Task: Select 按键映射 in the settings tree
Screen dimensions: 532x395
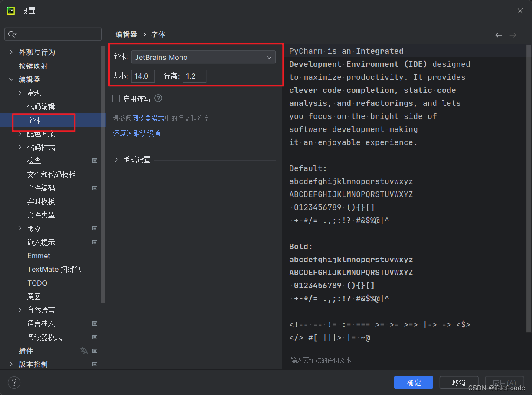Action: 33,66
